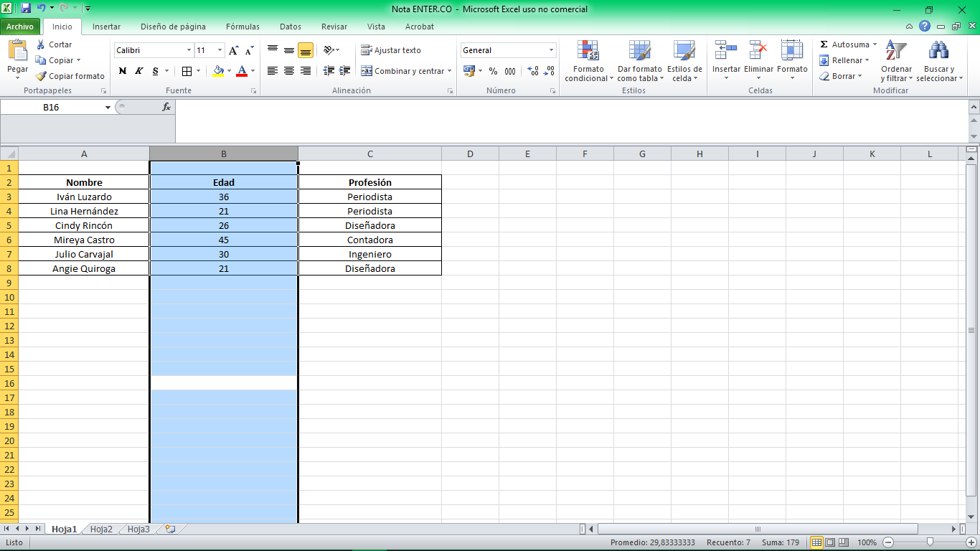Image resolution: width=980 pixels, height=551 pixels.
Task: Open Dar formato como tabla gallery
Action: (x=639, y=61)
